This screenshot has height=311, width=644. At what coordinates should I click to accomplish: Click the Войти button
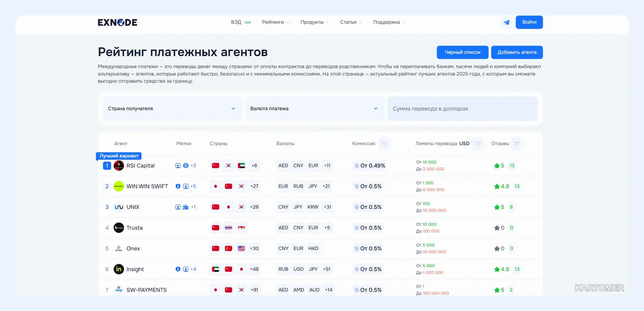coord(529,22)
